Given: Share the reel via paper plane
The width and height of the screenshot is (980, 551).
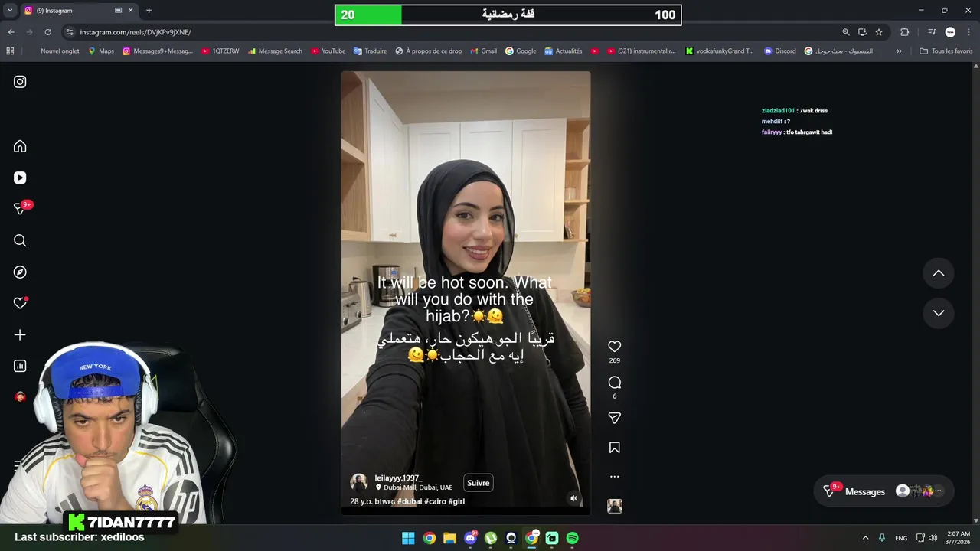Looking at the screenshot, I should coord(614,418).
